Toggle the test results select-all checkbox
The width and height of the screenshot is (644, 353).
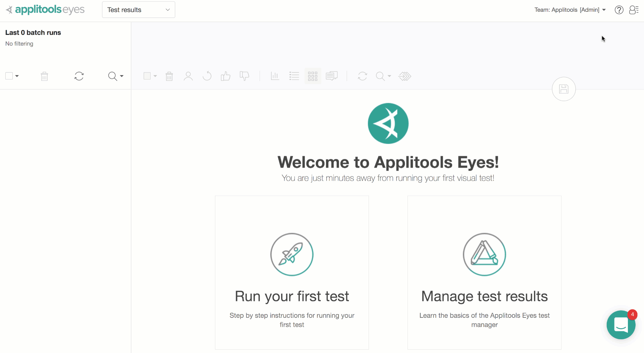[x=147, y=76]
